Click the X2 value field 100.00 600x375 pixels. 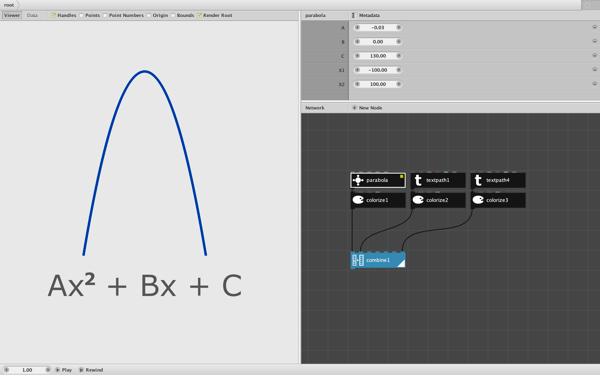click(x=378, y=84)
